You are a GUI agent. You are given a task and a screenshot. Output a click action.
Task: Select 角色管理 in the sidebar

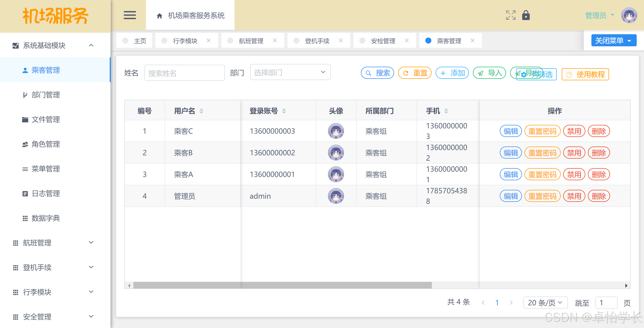55,144
